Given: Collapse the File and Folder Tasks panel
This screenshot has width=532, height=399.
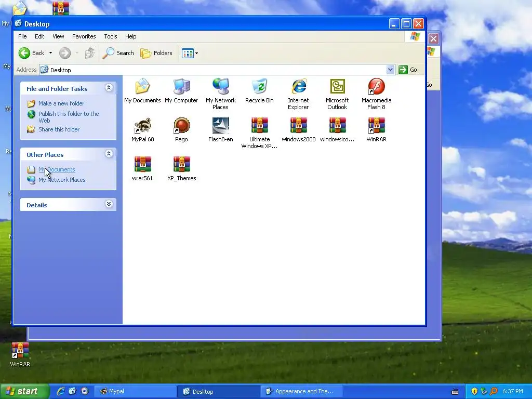Looking at the screenshot, I should [109, 88].
